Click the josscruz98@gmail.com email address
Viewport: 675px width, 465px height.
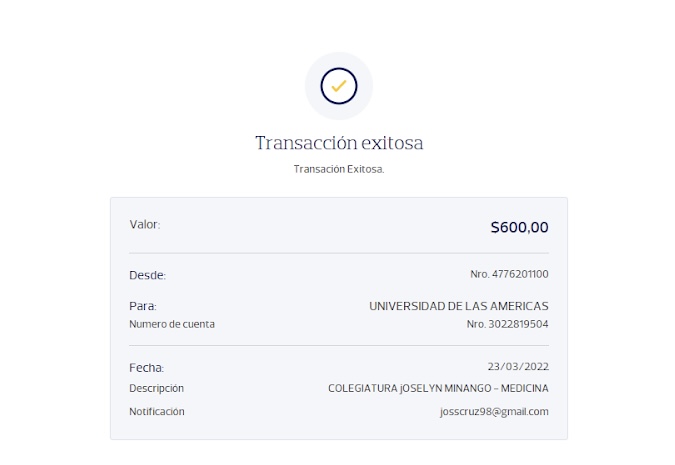point(494,411)
